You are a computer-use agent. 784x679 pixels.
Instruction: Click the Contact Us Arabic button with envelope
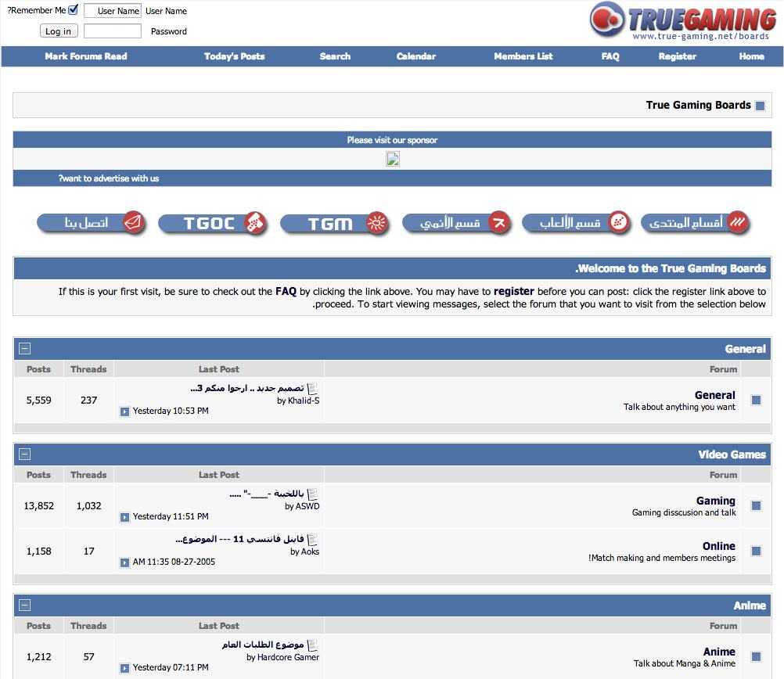(x=92, y=222)
